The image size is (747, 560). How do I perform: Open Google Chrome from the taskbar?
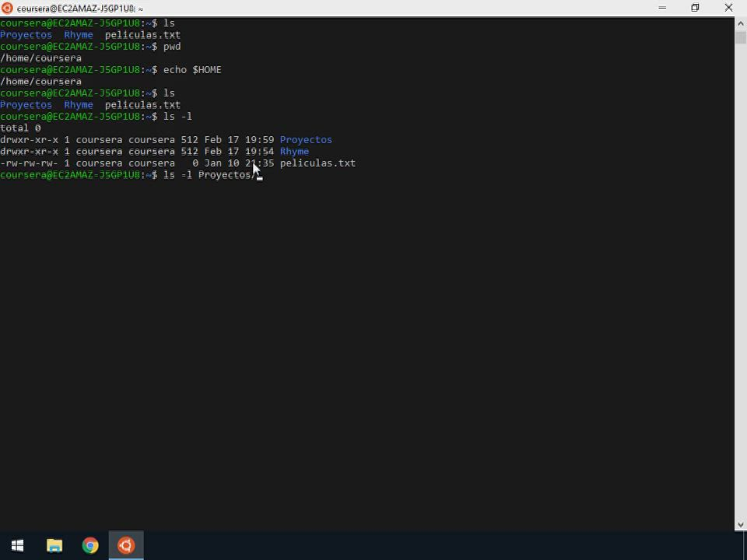(x=90, y=545)
